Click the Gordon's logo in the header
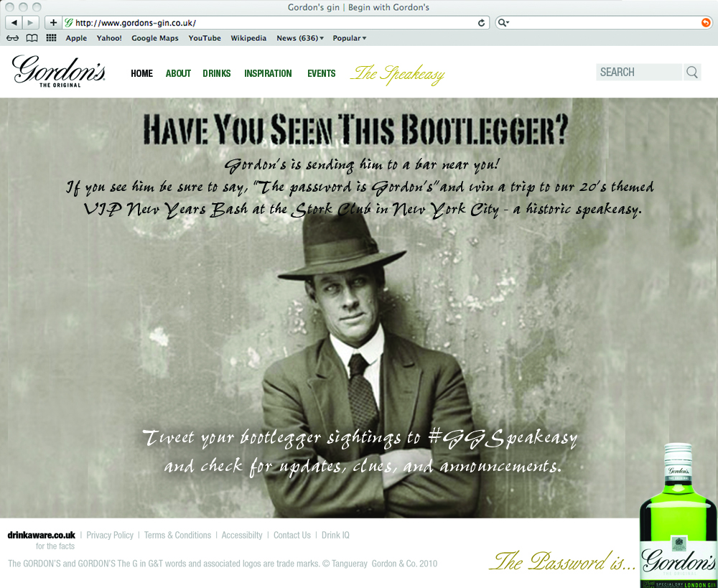Image resolution: width=718 pixels, height=588 pixels. pos(59,71)
